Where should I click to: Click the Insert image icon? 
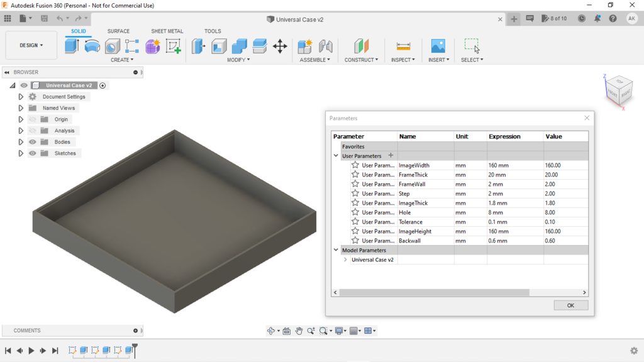click(438, 46)
